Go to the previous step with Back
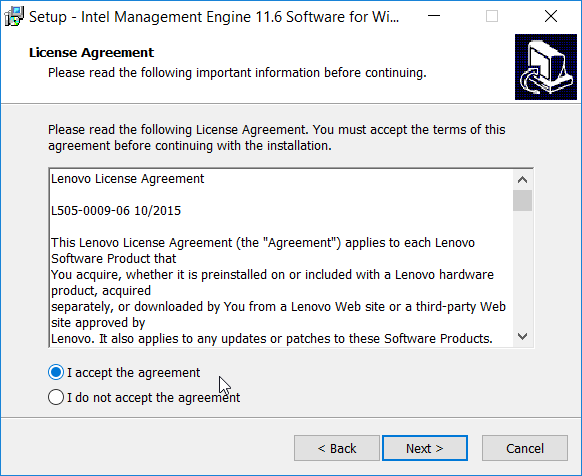 click(x=337, y=448)
